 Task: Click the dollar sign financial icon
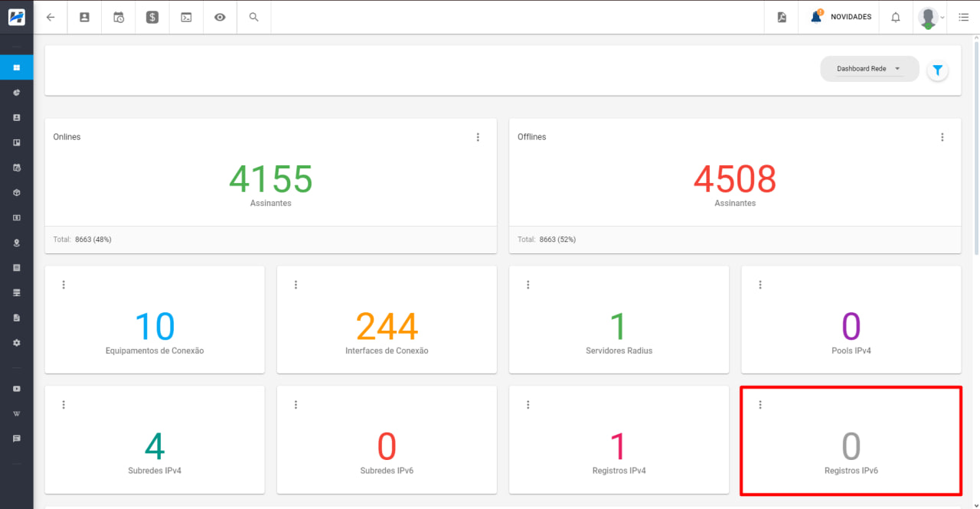click(x=152, y=17)
